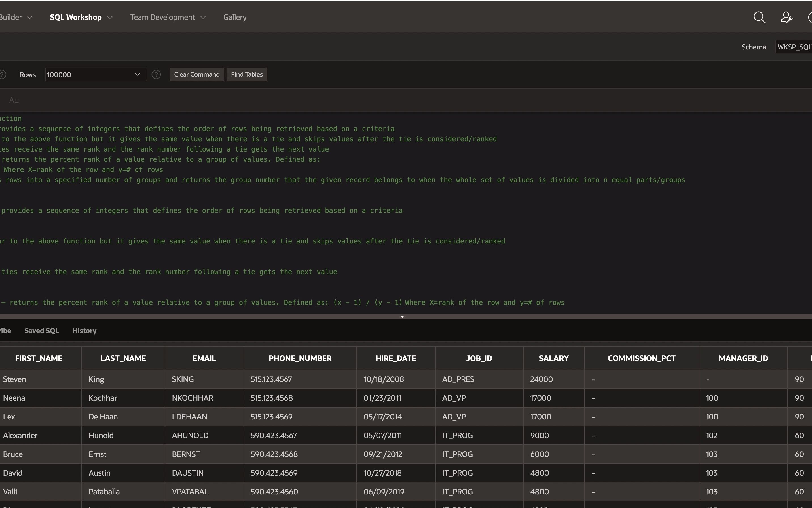
Task: Click the 'Rows' label
Action: (x=28, y=75)
